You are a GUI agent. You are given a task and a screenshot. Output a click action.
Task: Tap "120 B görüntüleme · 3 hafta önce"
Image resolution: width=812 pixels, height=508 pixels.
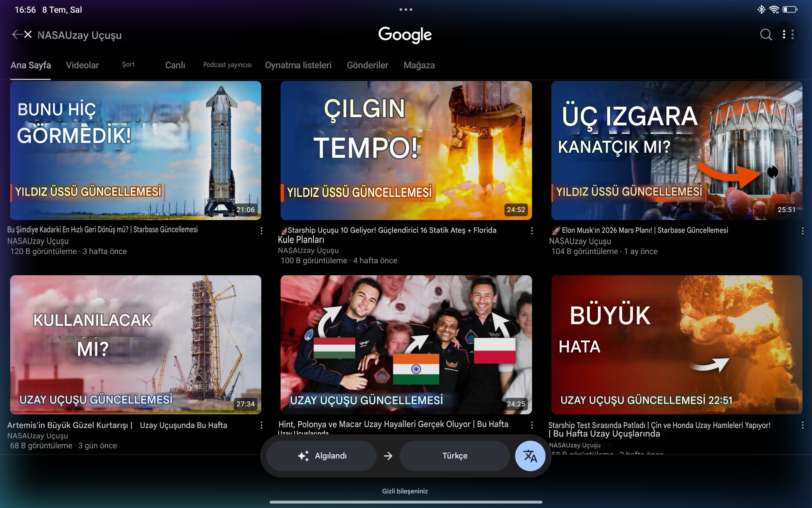tap(69, 251)
